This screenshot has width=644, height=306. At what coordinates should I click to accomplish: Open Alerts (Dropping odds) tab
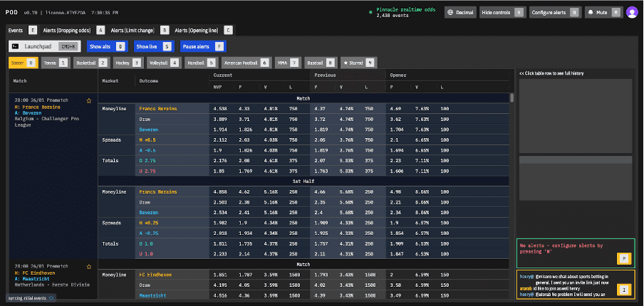pos(73,30)
